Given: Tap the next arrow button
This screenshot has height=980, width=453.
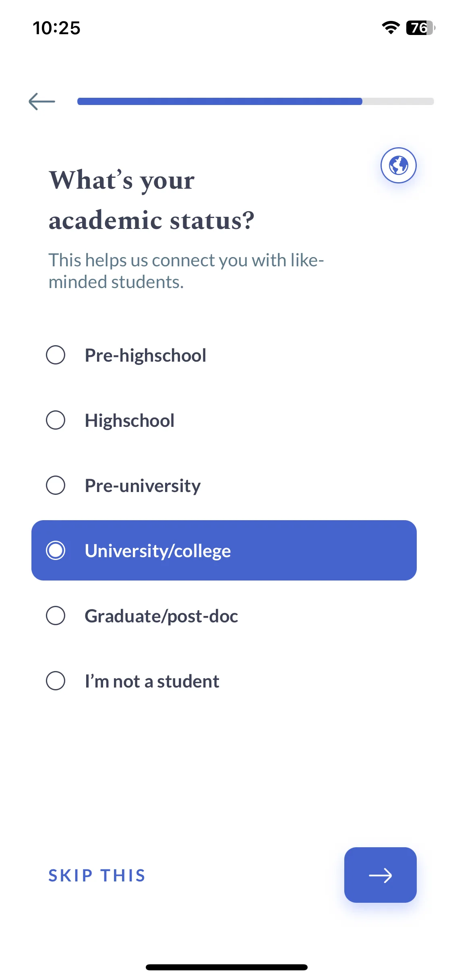Looking at the screenshot, I should [380, 875].
